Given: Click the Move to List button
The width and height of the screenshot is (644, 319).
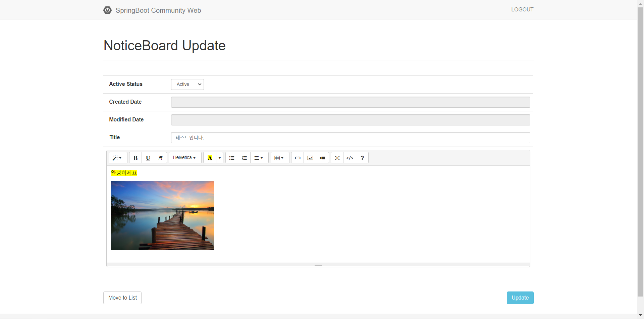Looking at the screenshot, I should (122, 298).
